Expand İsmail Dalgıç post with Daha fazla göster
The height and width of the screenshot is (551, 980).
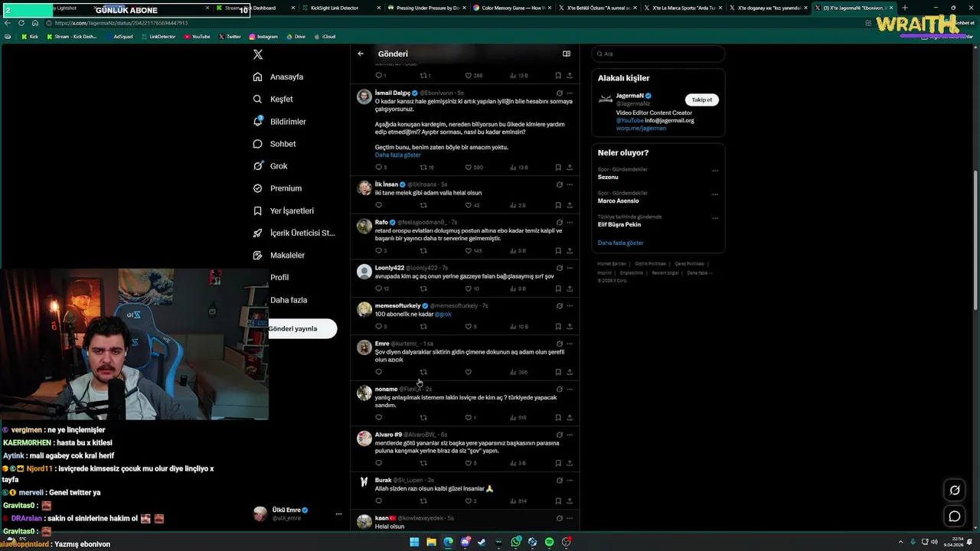coord(398,155)
